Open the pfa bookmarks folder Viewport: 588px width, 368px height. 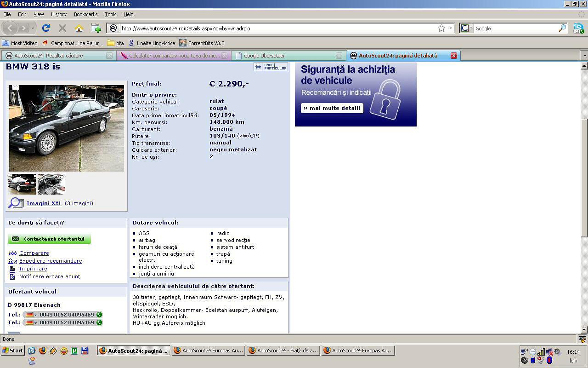click(x=115, y=43)
